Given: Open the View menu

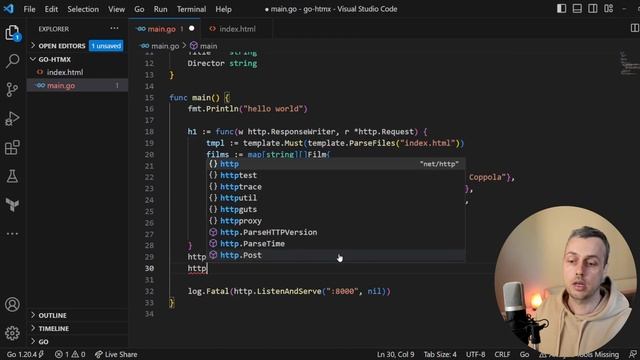Looking at the screenshot, I should point(116,9).
